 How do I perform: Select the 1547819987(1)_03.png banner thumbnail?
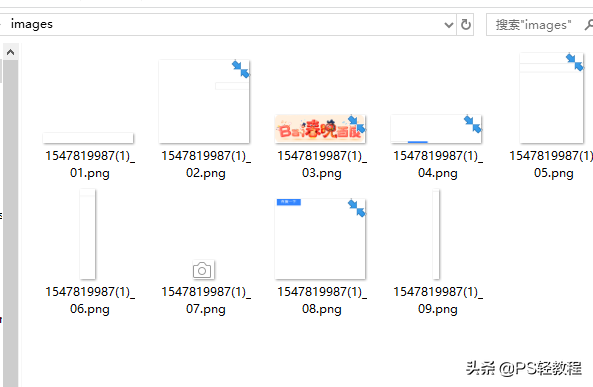coord(320,129)
